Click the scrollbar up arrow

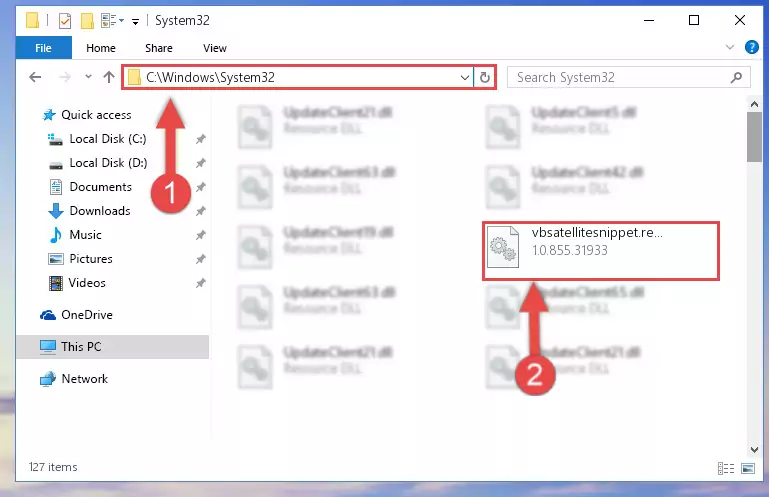[754, 104]
